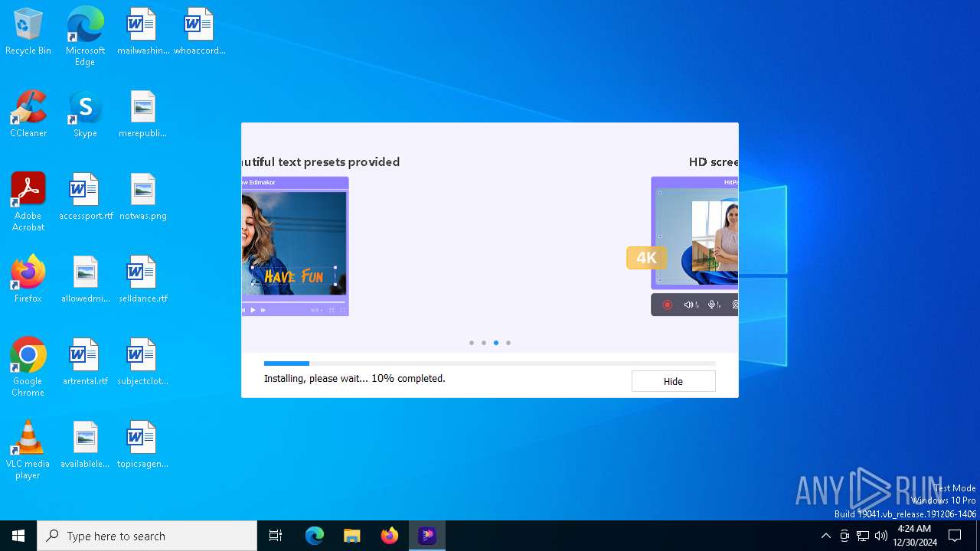The height and width of the screenshot is (551, 980).
Task: Click the microphone icon in recorder slide
Action: pos(714,305)
